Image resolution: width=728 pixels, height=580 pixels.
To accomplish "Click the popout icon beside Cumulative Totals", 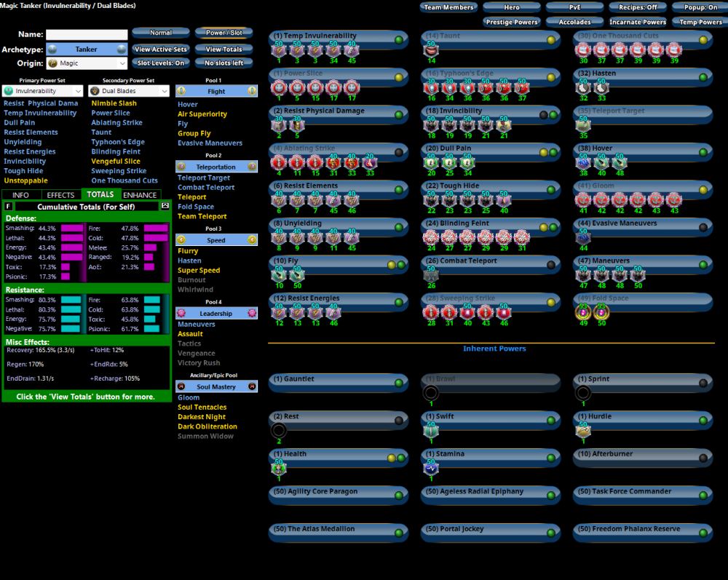I will [x=165, y=207].
